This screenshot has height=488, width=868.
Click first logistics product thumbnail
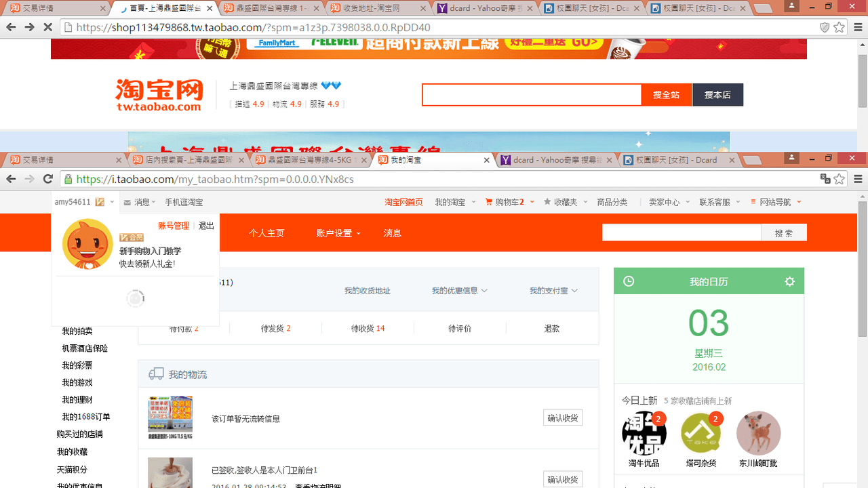pos(170,418)
